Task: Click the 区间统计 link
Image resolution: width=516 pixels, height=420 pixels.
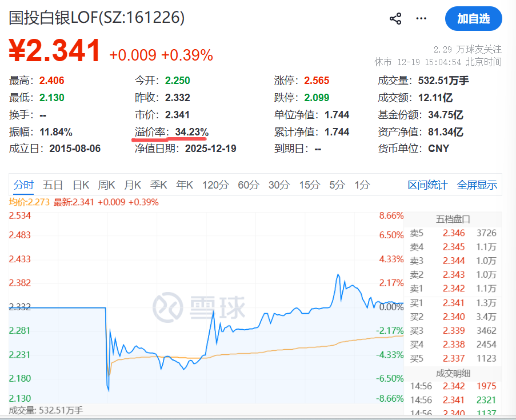Action: [x=427, y=185]
